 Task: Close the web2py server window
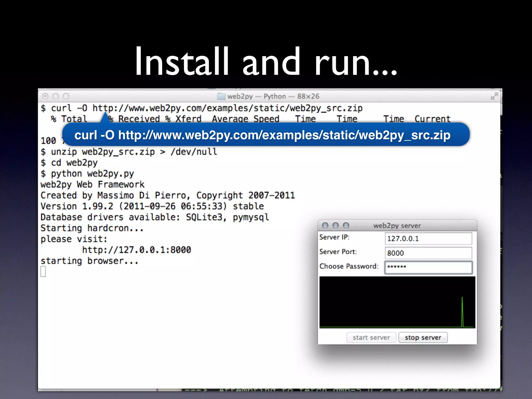tap(325, 225)
